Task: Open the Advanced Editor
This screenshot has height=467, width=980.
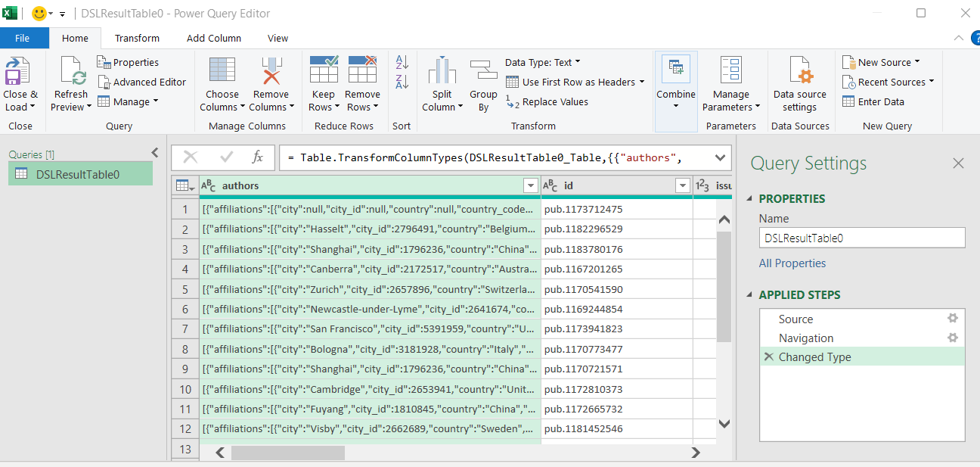Action: coord(141,82)
